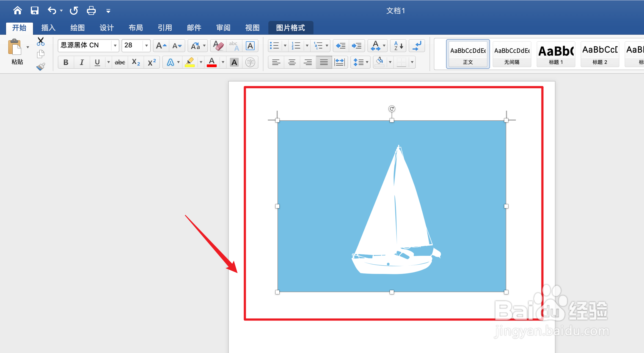Apply the red font color swatch
This screenshot has height=353, width=644.
click(x=211, y=62)
